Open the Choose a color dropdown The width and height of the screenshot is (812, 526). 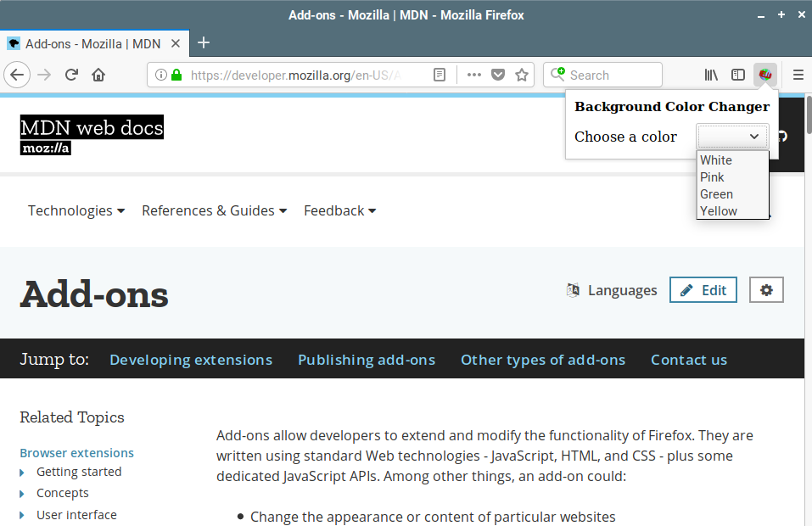tap(732, 136)
